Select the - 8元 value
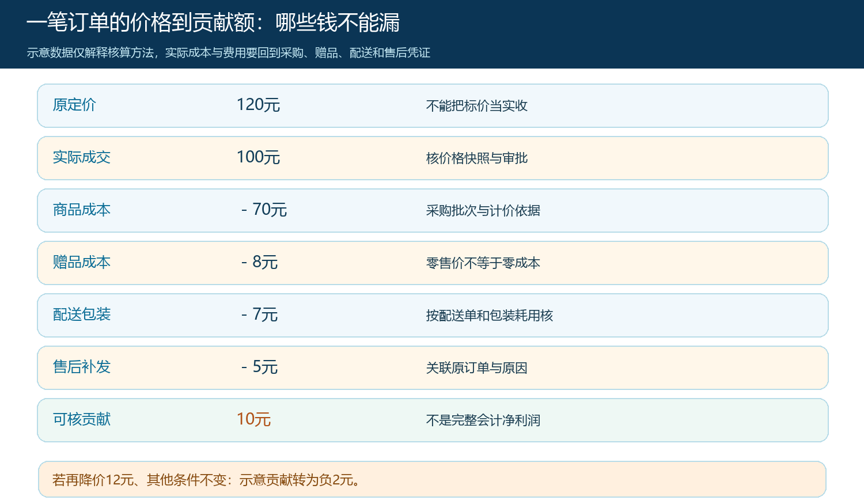 [x=260, y=262]
